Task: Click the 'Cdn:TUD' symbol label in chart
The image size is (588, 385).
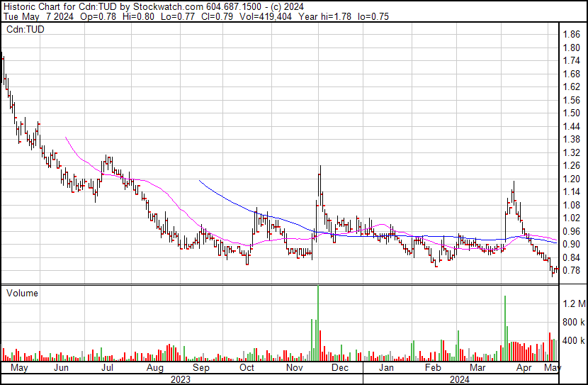Action: point(25,29)
